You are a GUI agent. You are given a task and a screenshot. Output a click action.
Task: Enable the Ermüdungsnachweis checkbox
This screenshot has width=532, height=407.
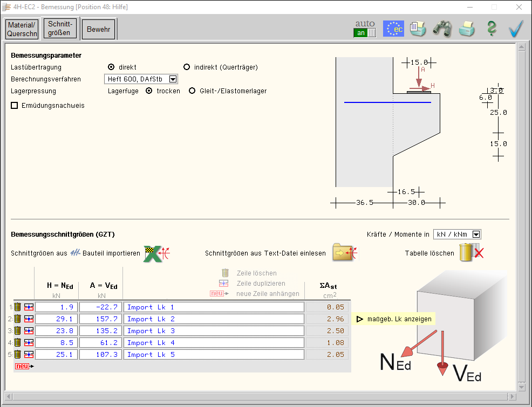coord(15,106)
